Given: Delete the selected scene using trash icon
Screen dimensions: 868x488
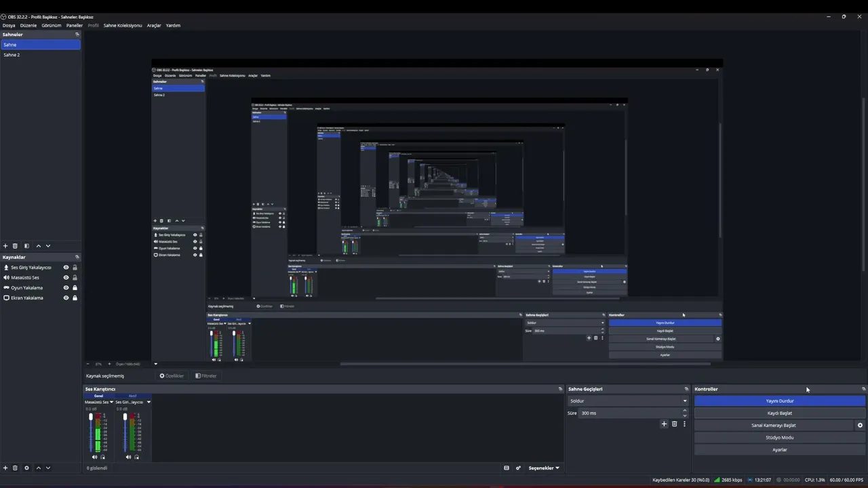Looking at the screenshot, I should click(x=15, y=246).
